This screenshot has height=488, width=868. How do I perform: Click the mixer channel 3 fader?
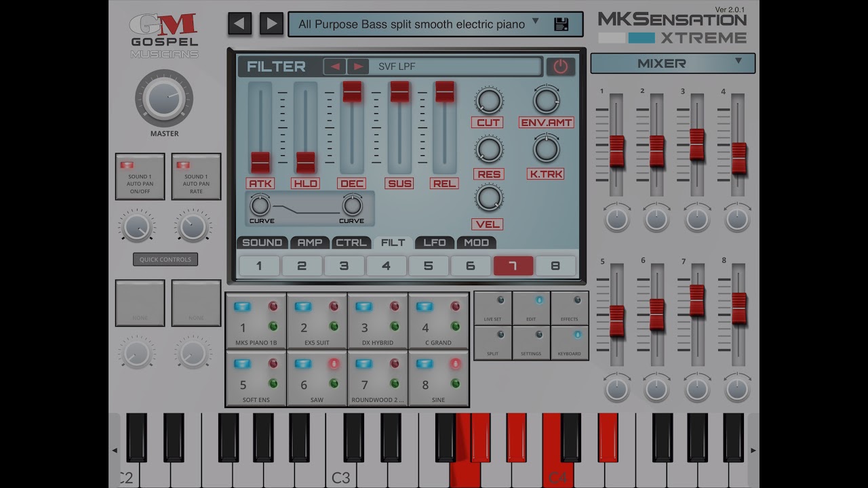point(697,144)
